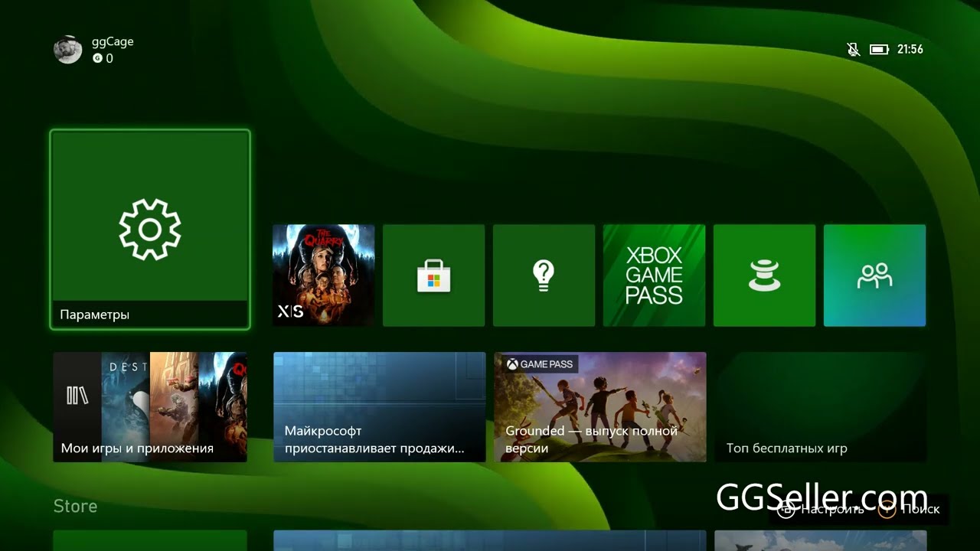The height and width of the screenshot is (551, 980).
Task: Open the ggCage profile avatar
Action: click(x=68, y=50)
